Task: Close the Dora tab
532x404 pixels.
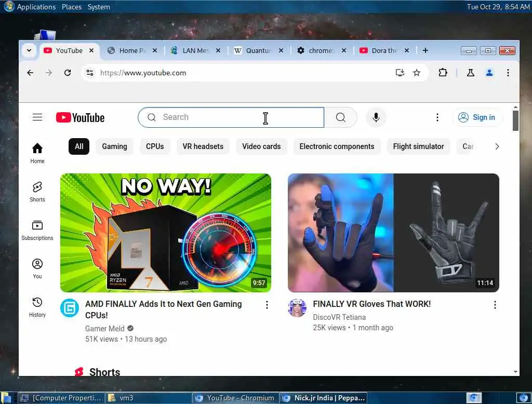Action: (407, 50)
